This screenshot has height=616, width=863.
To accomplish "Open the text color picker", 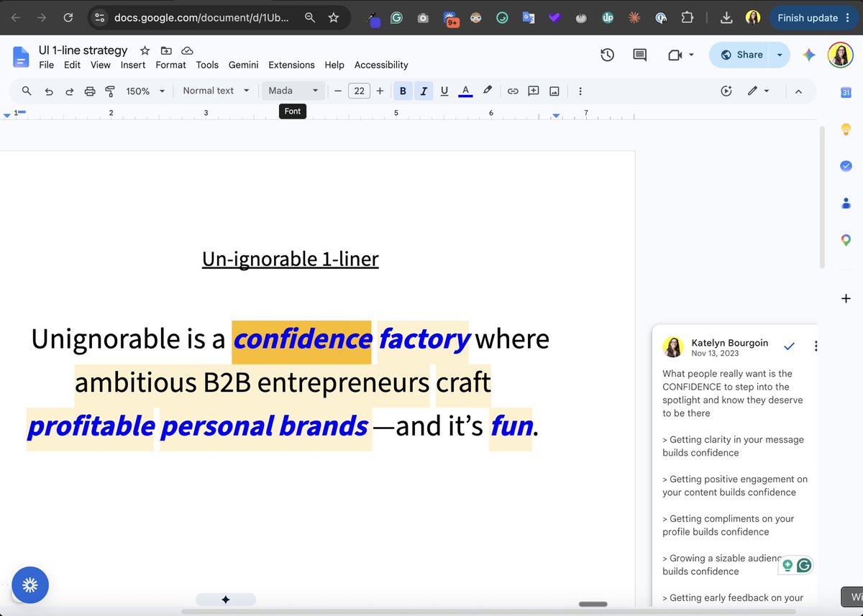I will click(465, 91).
